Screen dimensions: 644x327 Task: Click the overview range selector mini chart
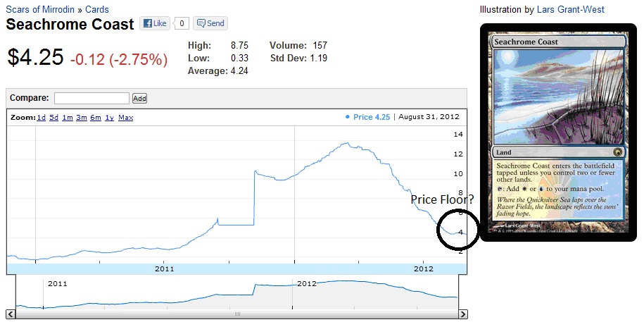[x=236, y=292]
